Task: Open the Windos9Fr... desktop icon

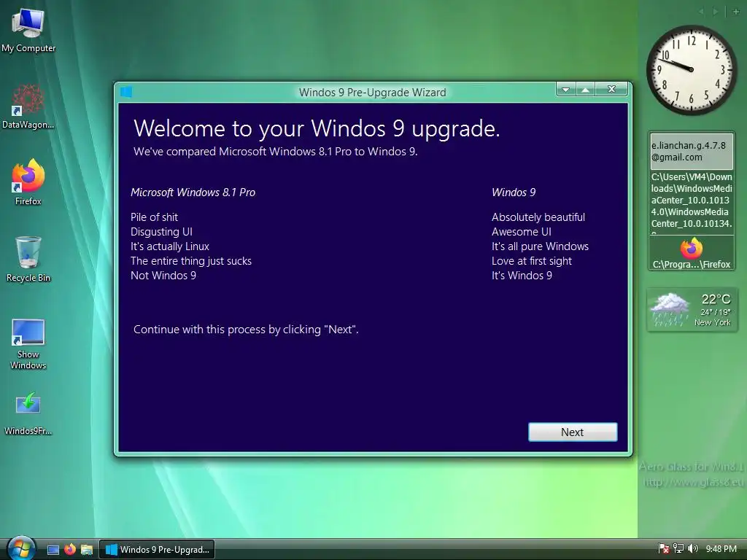Action: [x=28, y=413]
